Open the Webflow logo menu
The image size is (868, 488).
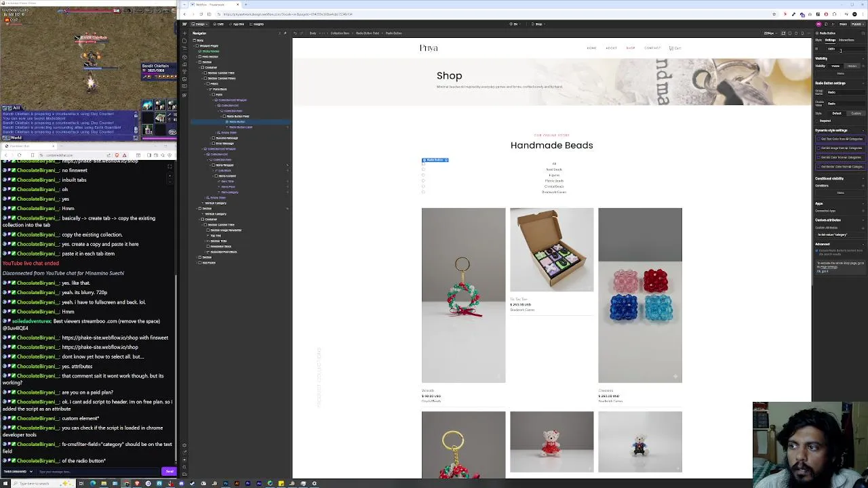point(184,24)
